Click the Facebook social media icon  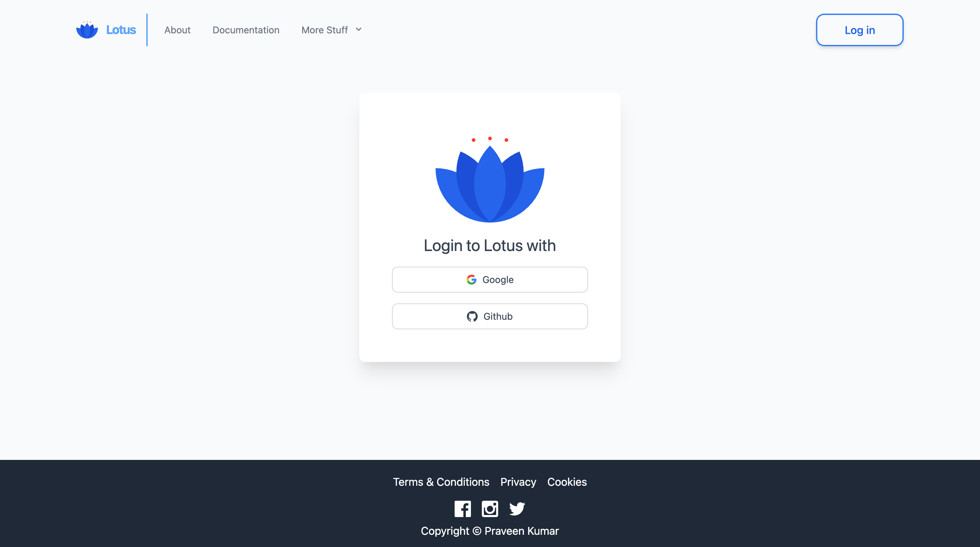click(x=463, y=509)
